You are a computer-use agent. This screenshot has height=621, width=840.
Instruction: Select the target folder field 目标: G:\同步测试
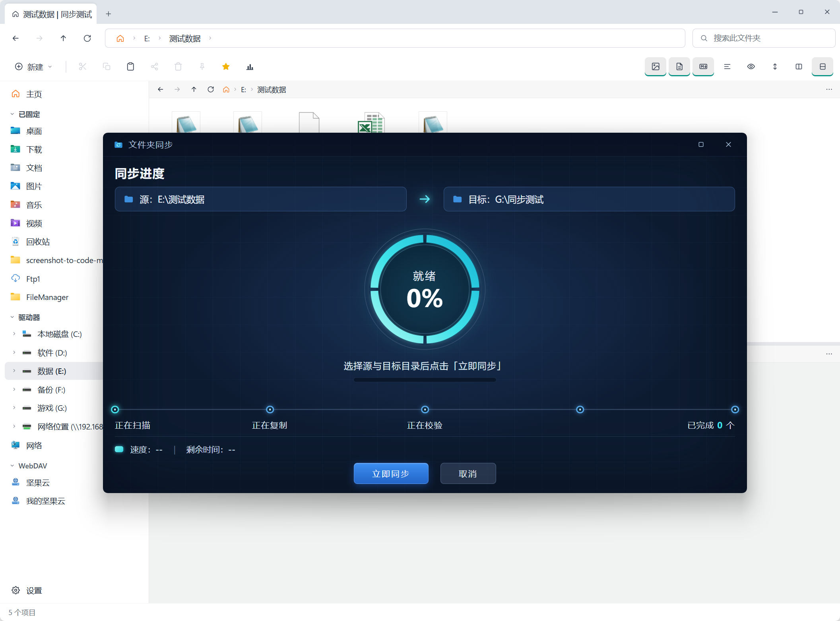[589, 199]
